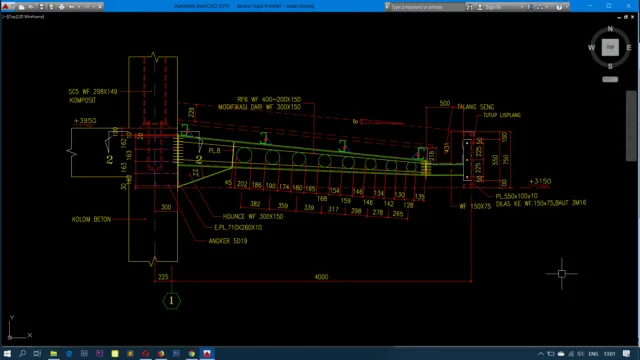Viewport: 640px width, 360px height.
Task: Select the '+3150' elevation text
Action: click(540, 181)
